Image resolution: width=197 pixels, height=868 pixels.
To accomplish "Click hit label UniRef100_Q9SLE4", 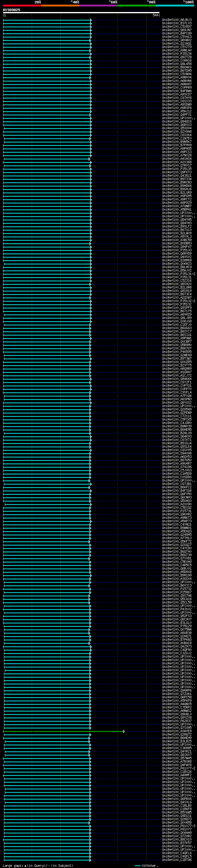I will tap(176, 446).
